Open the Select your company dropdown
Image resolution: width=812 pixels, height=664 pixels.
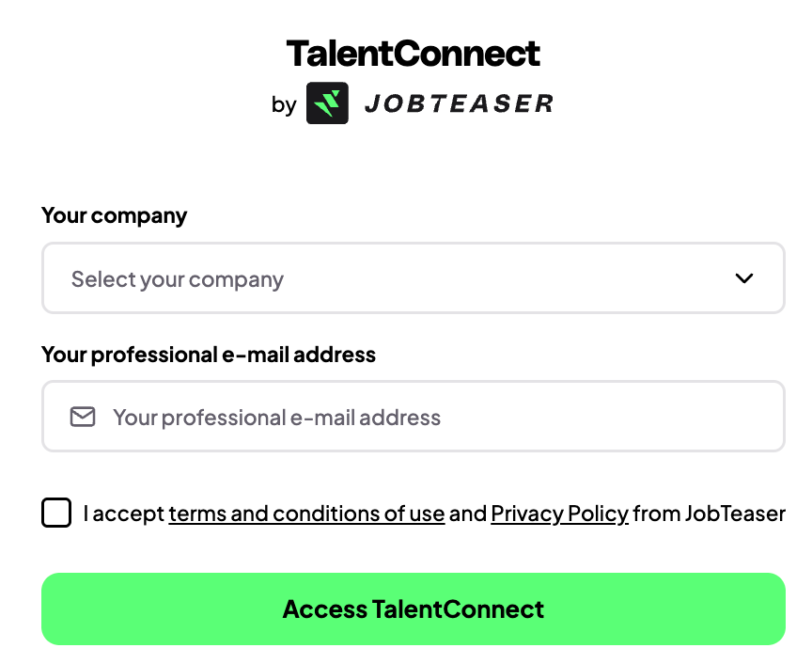tap(413, 278)
